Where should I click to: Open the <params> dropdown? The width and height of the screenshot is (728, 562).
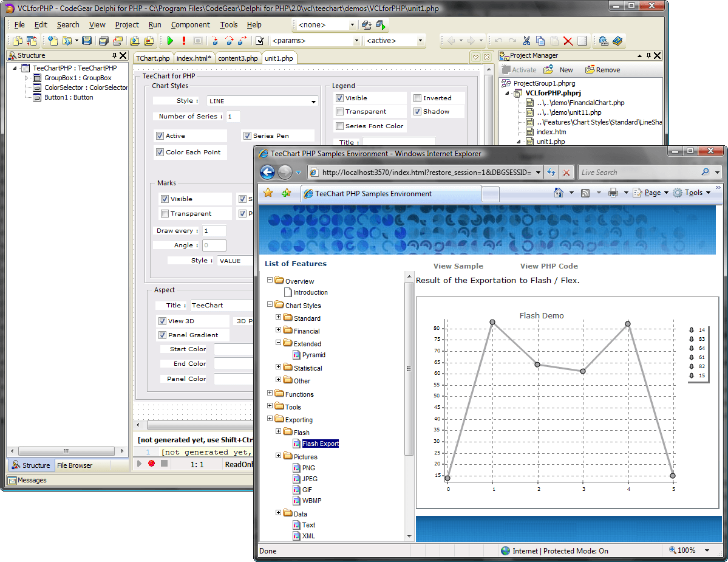356,41
